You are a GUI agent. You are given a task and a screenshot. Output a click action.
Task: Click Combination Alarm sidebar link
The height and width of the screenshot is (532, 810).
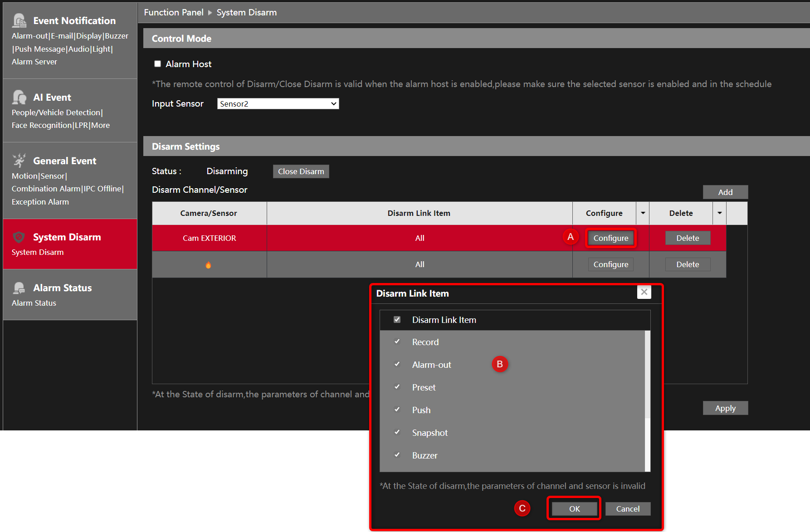click(46, 189)
